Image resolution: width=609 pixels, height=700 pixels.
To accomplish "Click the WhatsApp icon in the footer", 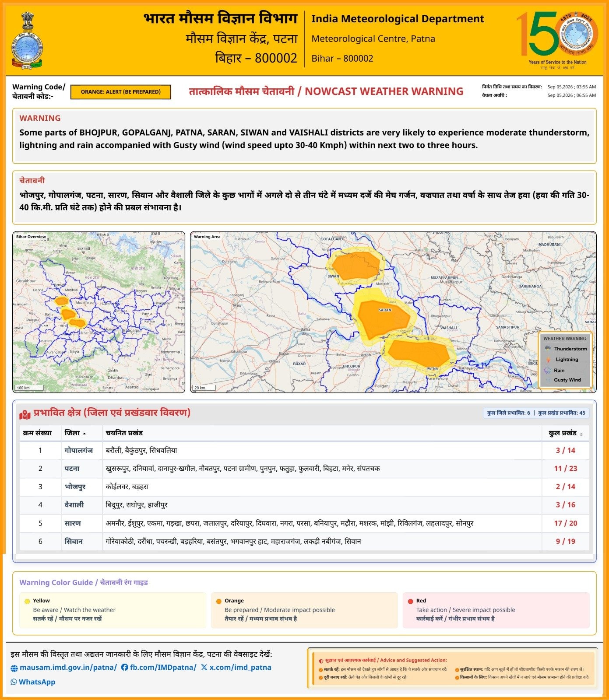I will 14,682.
